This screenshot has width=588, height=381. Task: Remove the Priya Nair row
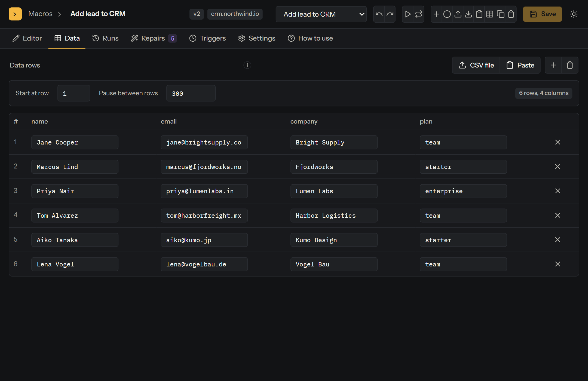pos(558,191)
